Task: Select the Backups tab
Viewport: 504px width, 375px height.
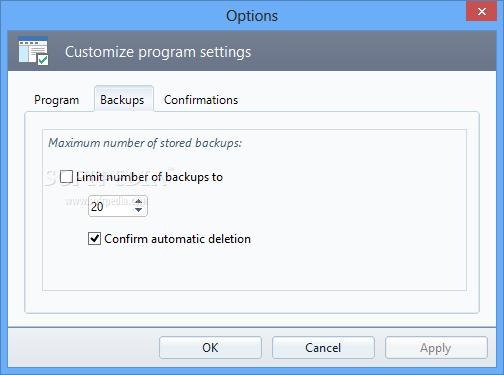Action: 122,100
